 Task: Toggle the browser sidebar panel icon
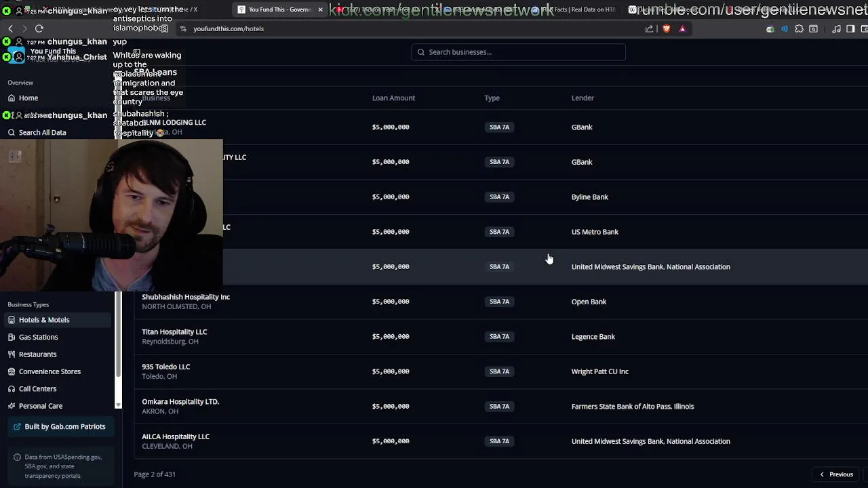click(x=850, y=28)
